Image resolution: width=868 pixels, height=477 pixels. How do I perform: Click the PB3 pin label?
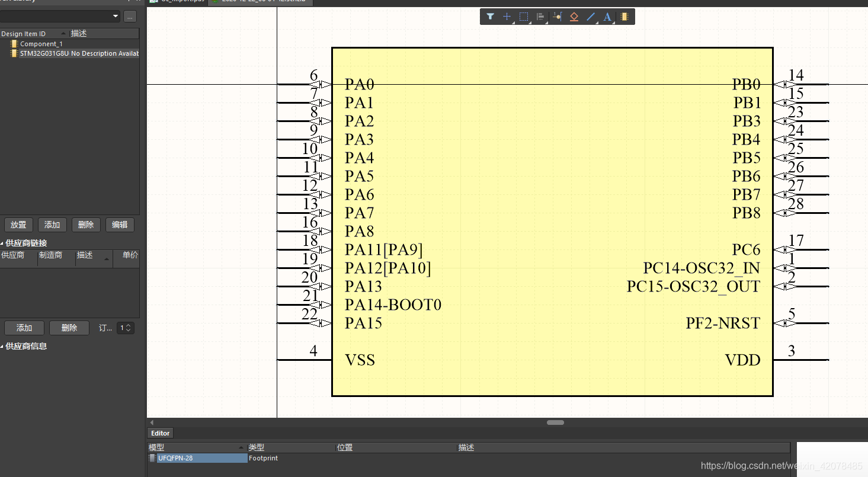[x=747, y=121]
